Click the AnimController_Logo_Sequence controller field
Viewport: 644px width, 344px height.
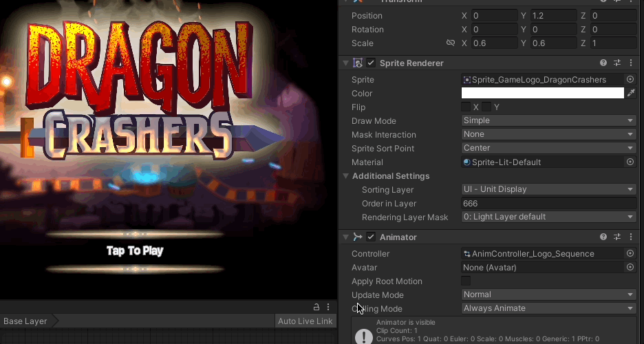[544, 253]
